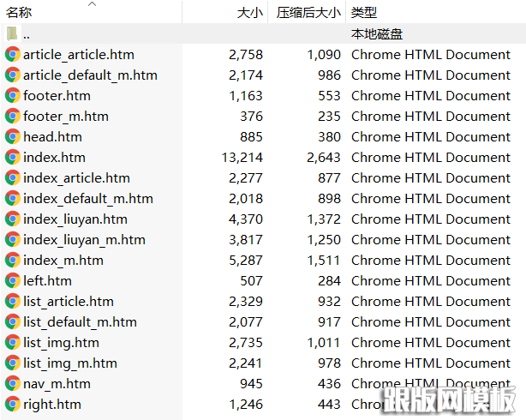This screenshot has width=526, height=420.
Task: Sort by the 大小 size column header
Action: click(249, 13)
